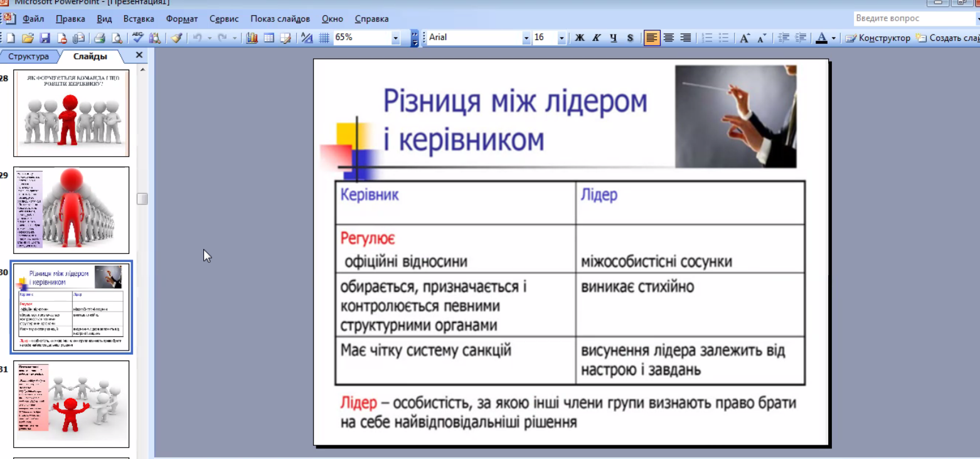Toggle text Shadow (S)
Image resolution: width=980 pixels, height=459 pixels.
point(630,38)
